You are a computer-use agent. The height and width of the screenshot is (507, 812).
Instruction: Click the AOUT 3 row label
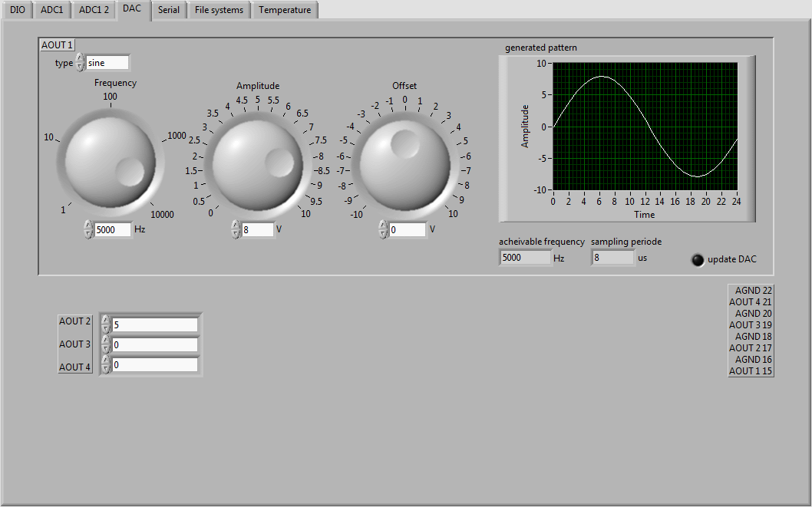(74, 344)
